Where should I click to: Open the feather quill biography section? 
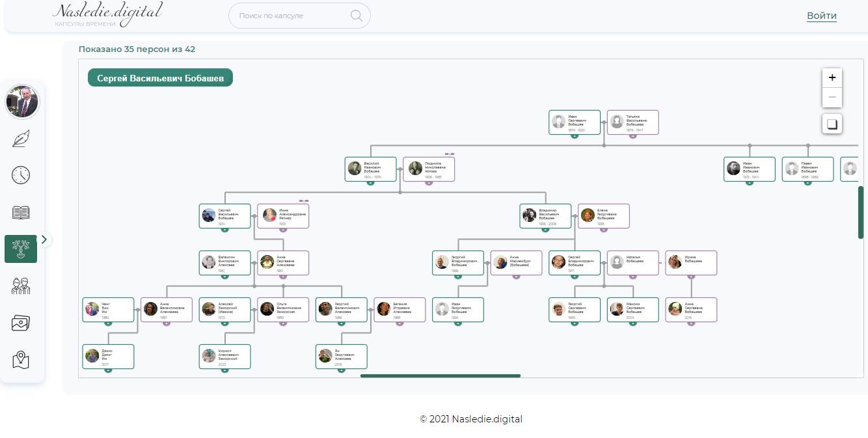(21, 139)
